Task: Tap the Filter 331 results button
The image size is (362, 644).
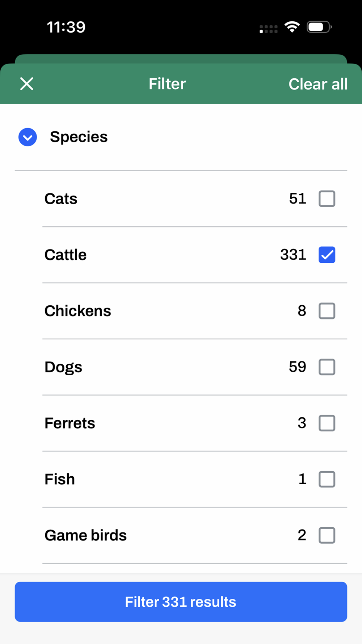Action: tap(181, 602)
